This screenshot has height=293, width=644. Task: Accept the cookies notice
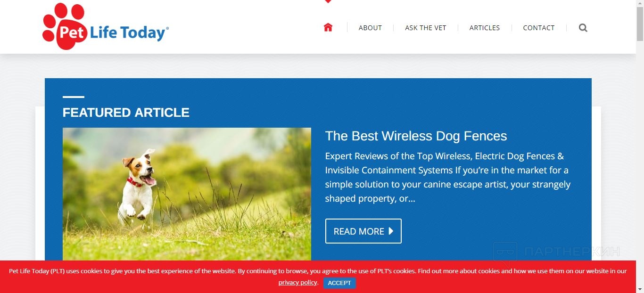coord(339,283)
